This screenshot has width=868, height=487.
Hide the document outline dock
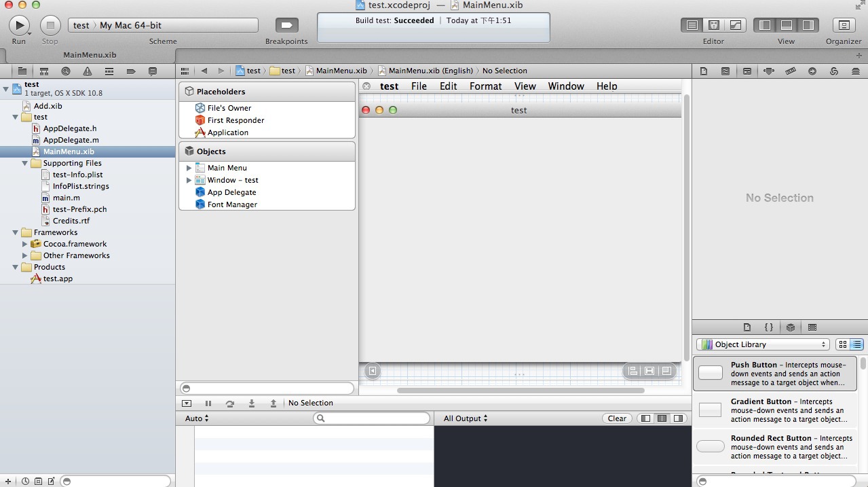pos(372,371)
